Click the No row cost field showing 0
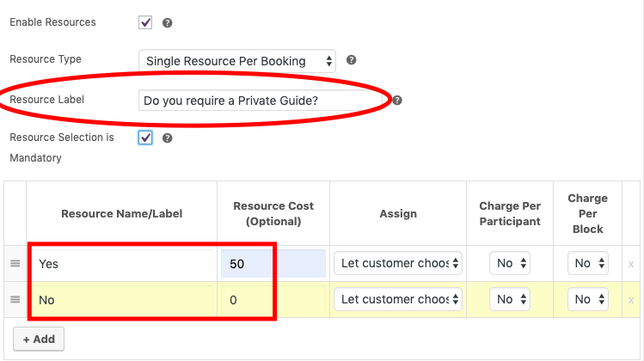 (273, 299)
